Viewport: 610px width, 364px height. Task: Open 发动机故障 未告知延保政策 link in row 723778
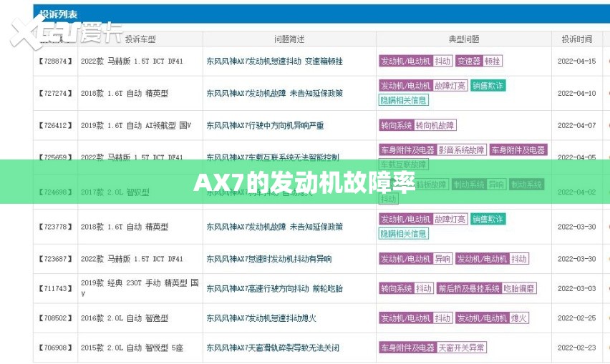(274, 227)
